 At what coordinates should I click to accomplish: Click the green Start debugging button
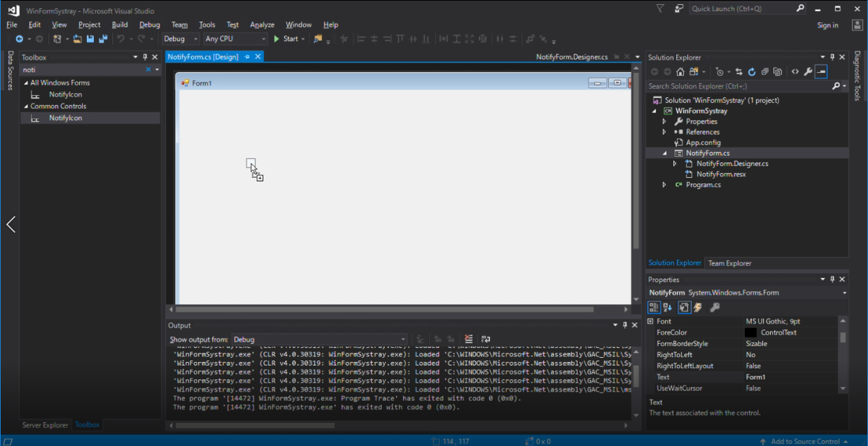point(286,39)
